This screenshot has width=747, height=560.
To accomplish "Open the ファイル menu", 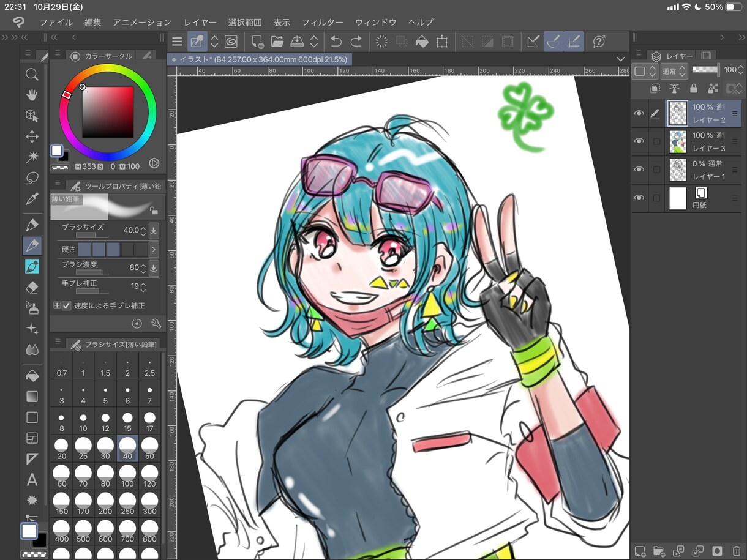I will [56, 22].
